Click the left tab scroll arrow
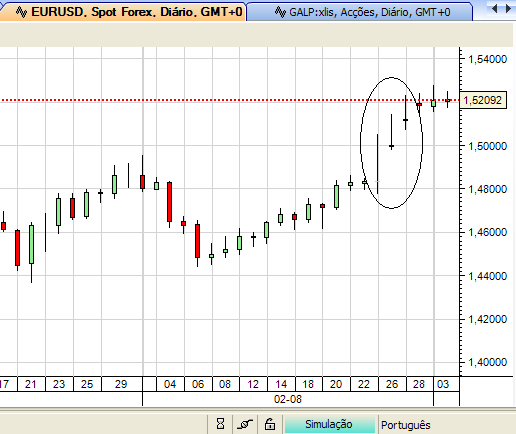516x434 pixels. coord(495,8)
